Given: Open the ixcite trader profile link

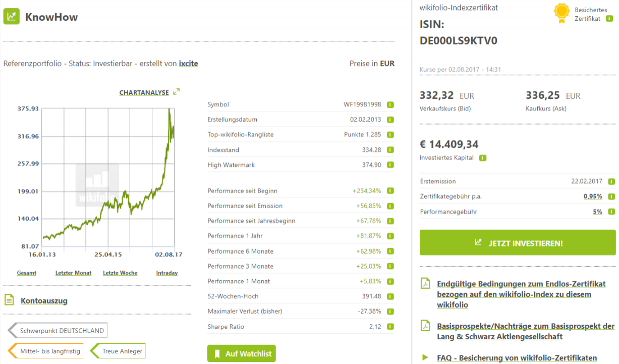Looking at the screenshot, I should [188, 64].
